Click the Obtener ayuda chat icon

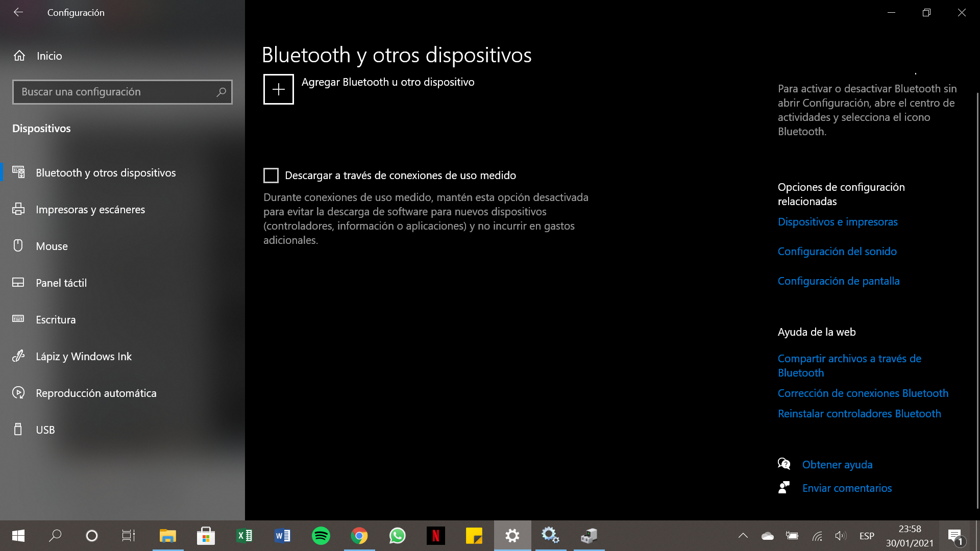click(784, 464)
